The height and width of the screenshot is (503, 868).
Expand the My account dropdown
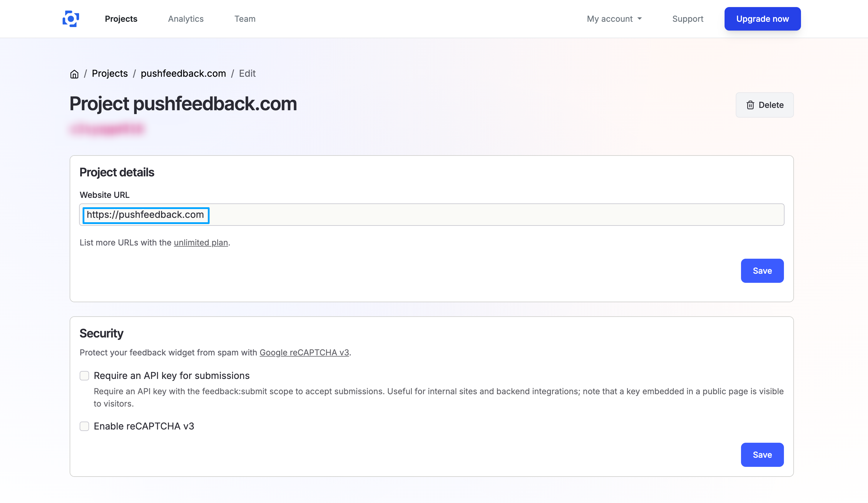coord(614,19)
